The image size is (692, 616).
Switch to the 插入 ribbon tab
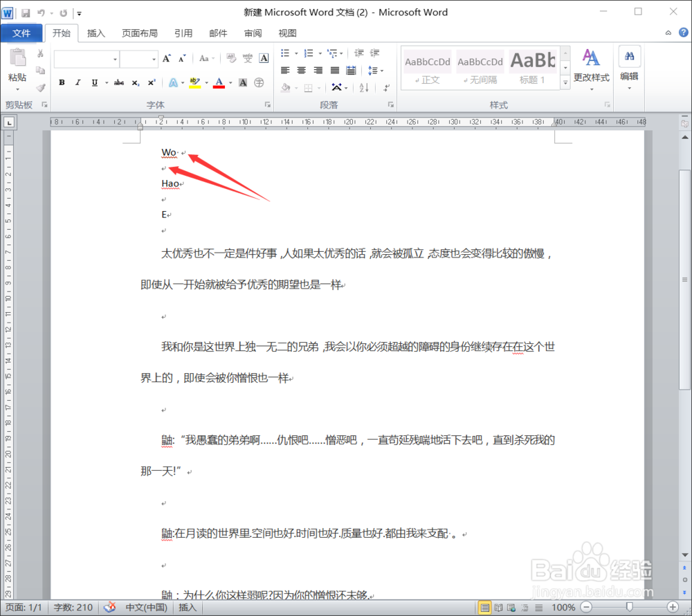[x=95, y=33]
